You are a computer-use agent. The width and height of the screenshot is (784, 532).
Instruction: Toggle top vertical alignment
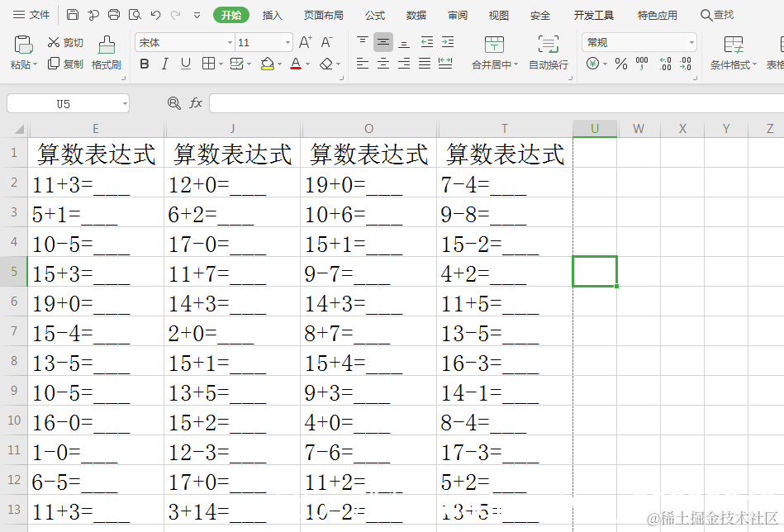pyautogui.click(x=363, y=41)
